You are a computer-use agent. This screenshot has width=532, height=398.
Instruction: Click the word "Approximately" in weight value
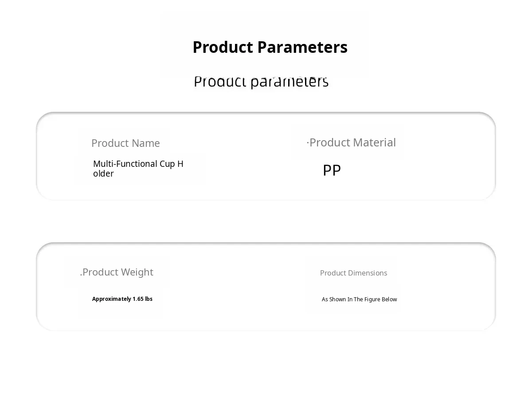[x=111, y=299]
